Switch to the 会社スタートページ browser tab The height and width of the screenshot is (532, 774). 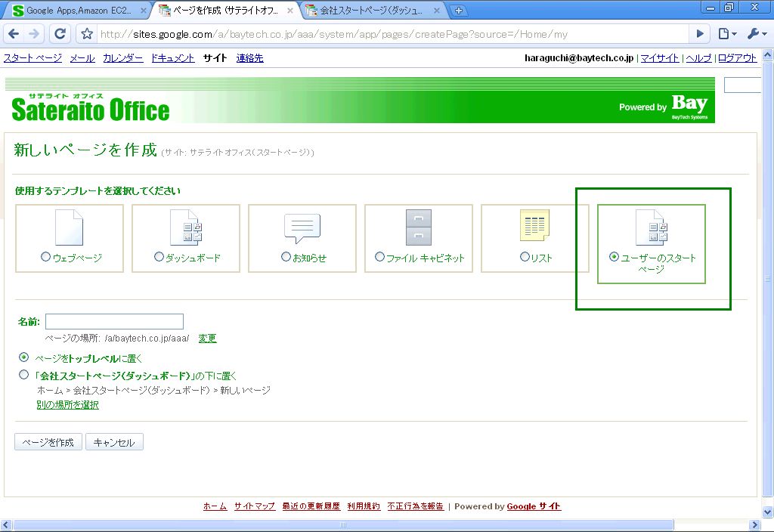(373, 11)
